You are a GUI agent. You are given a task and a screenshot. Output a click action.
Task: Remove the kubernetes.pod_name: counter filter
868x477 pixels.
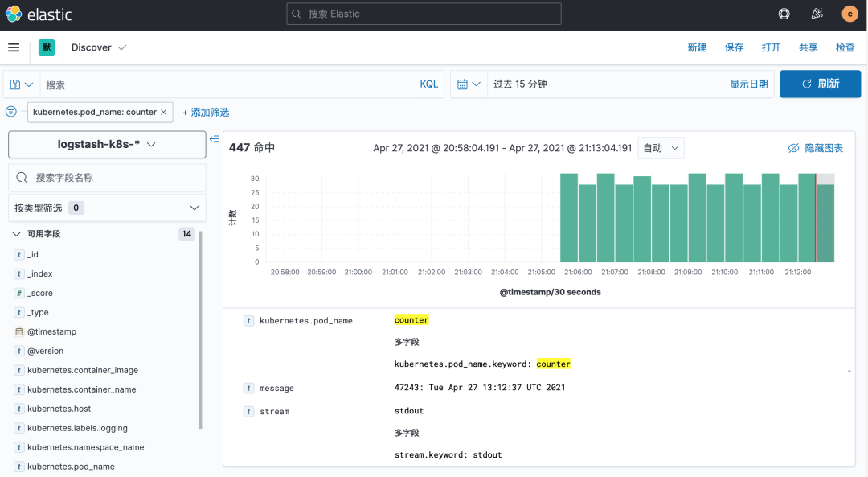click(x=164, y=112)
